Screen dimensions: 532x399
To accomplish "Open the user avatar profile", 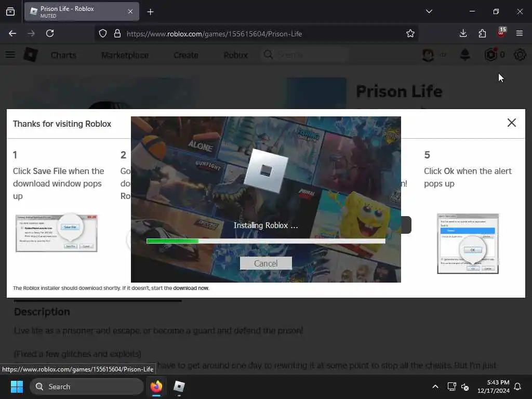I will 428,55.
